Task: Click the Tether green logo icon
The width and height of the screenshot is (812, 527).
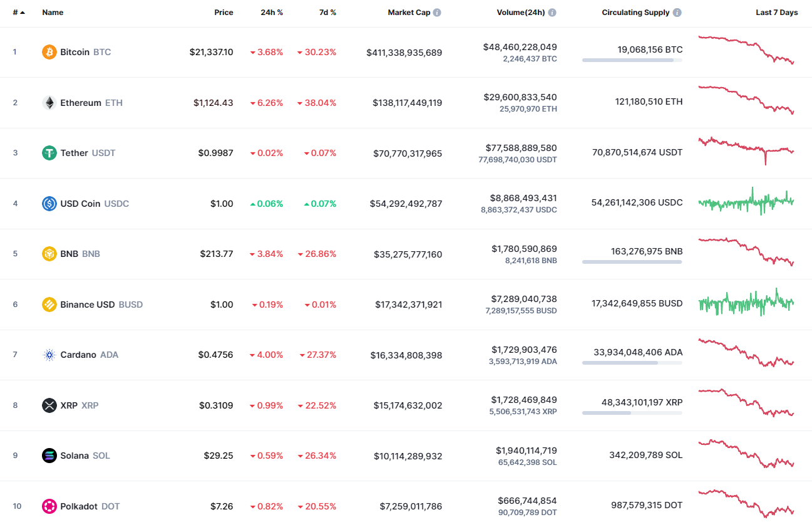Action: click(49, 153)
